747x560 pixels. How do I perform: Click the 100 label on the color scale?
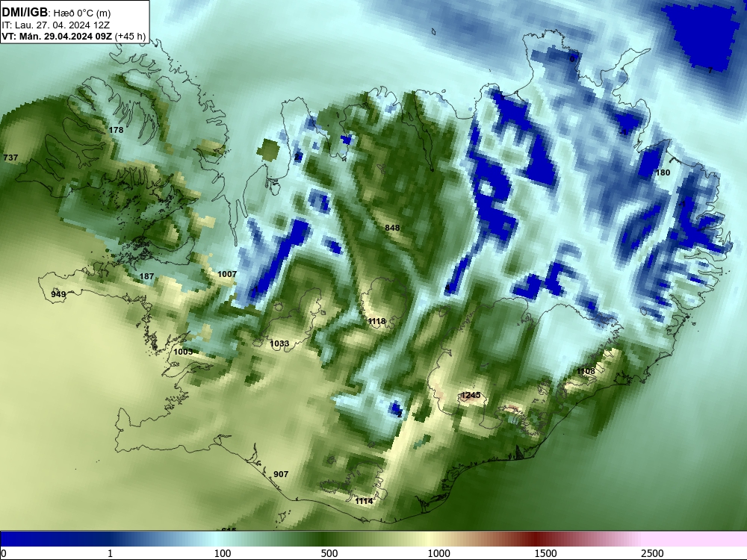click(223, 553)
